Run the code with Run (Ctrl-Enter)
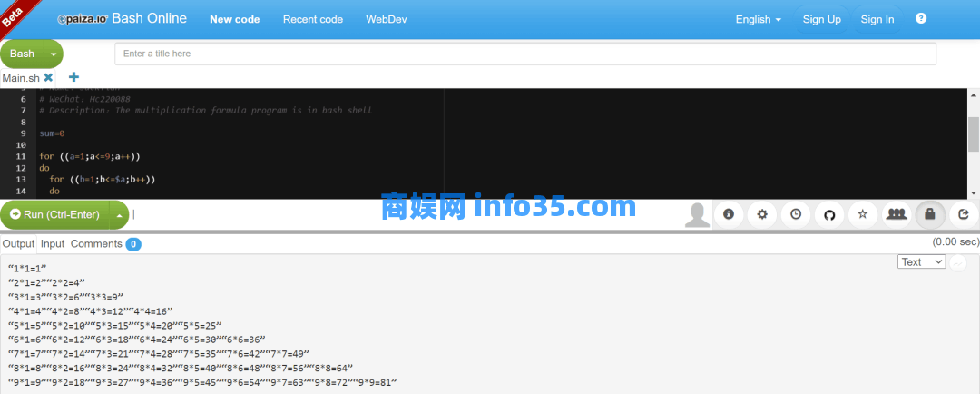This screenshot has width=980, height=394. coord(55,214)
